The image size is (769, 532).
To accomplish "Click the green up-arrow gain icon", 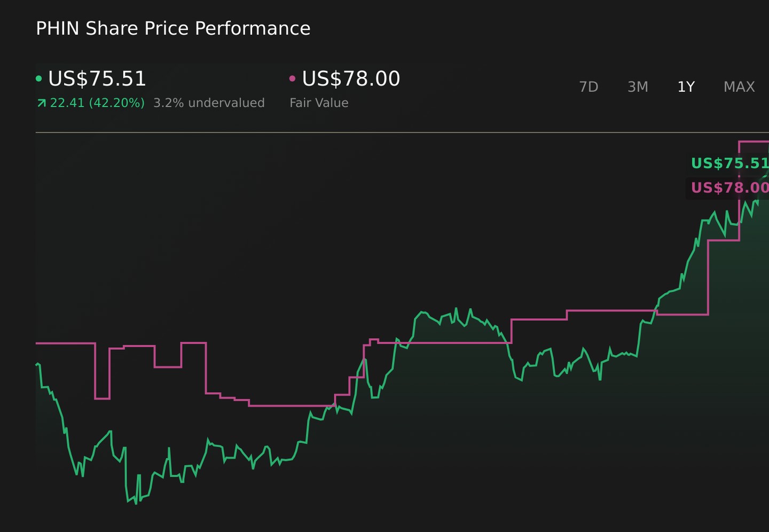I will coord(41,103).
